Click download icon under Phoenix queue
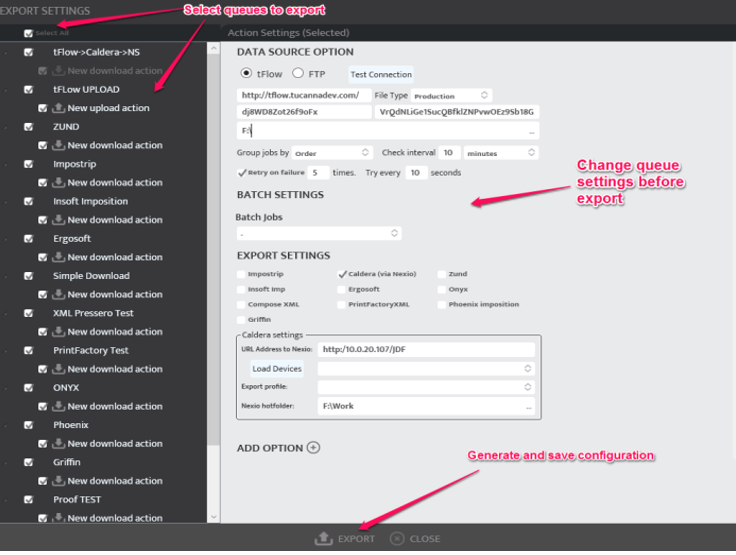The width and height of the screenshot is (736, 555). coord(58,443)
